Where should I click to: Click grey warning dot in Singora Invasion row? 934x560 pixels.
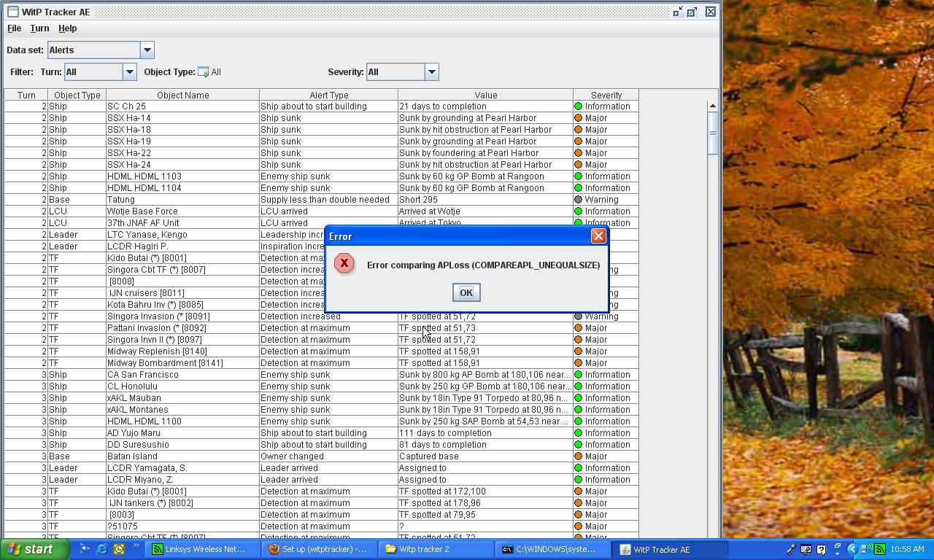coord(579,316)
